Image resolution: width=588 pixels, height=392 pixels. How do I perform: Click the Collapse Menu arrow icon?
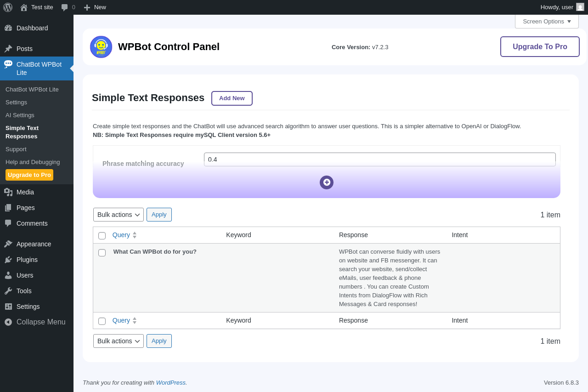tap(8, 322)
